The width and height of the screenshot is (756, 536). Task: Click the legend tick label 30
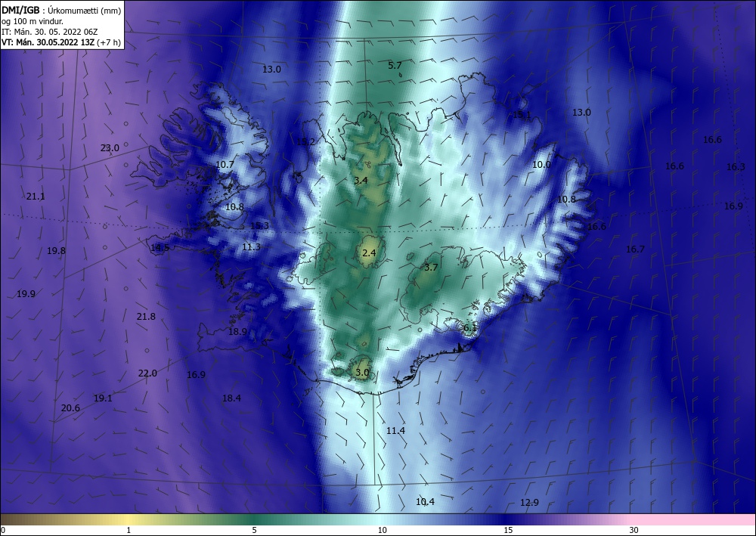point(634,530)
